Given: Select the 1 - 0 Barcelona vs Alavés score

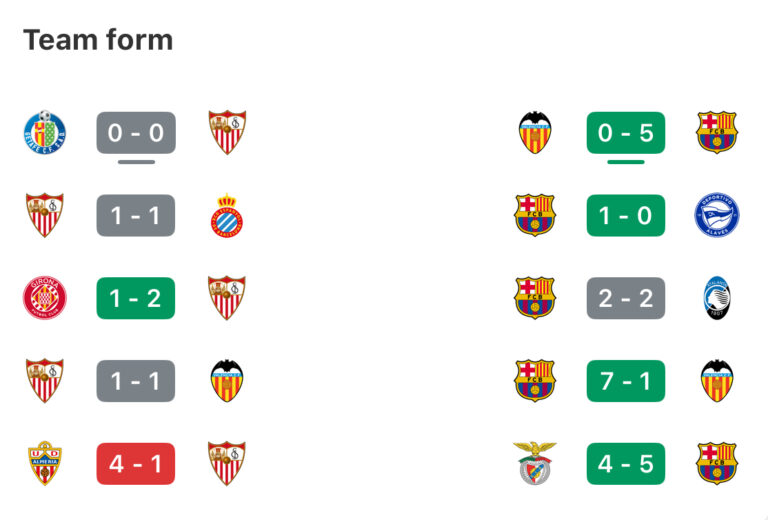Looking at the screenshot, I should [626, 215].
